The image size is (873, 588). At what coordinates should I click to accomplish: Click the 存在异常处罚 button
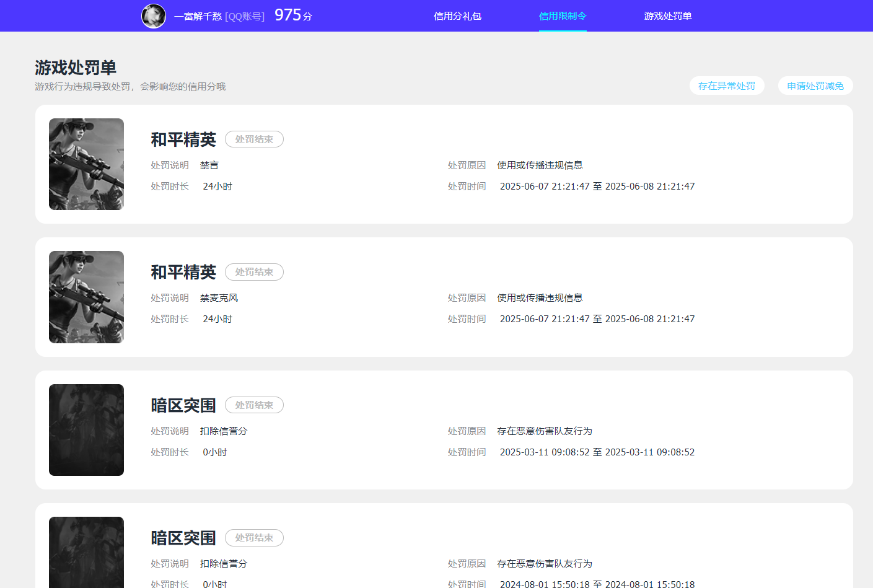726,86
